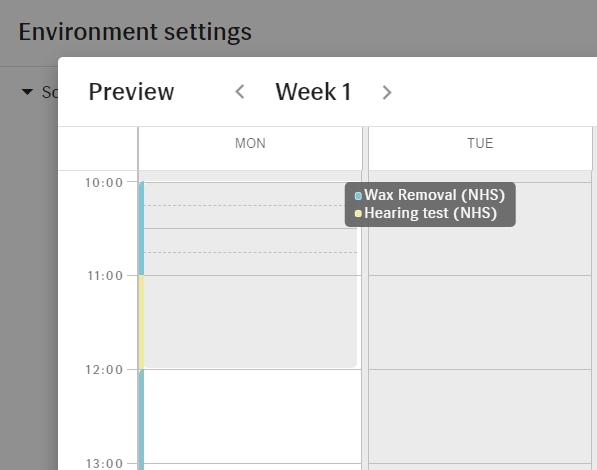Click the Tuesday slot at 12:00
Viewport: 597px width, 470px height.
480,416
